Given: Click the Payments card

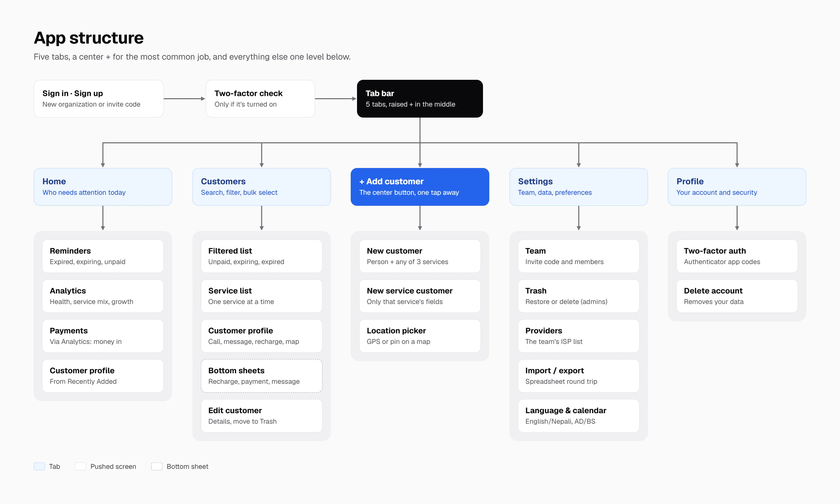Looking at the screenshot, I should (103, 336).
